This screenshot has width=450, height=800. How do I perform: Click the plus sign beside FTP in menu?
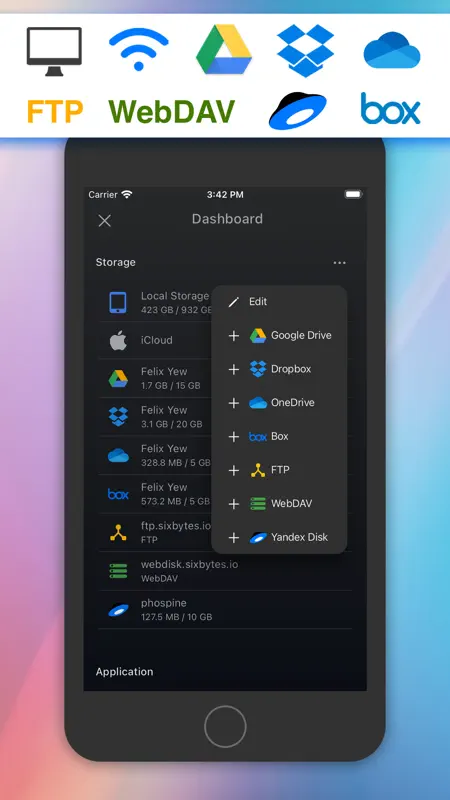click(234, 470)
